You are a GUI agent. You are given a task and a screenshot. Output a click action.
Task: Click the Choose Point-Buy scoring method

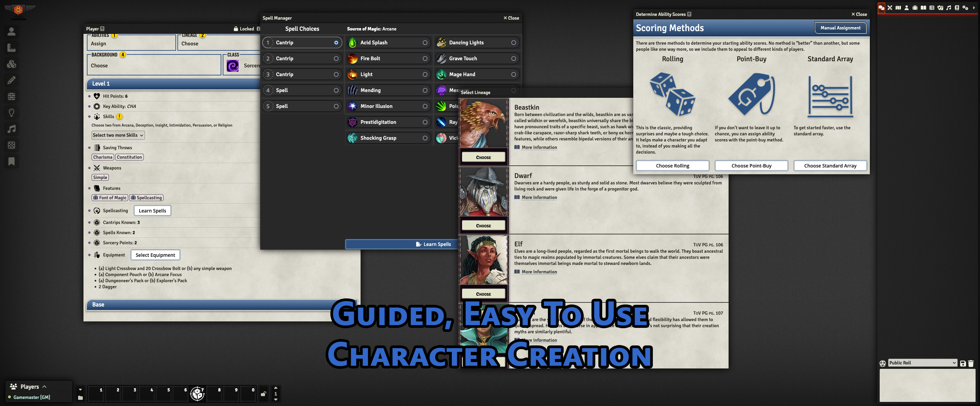[751, 165]
